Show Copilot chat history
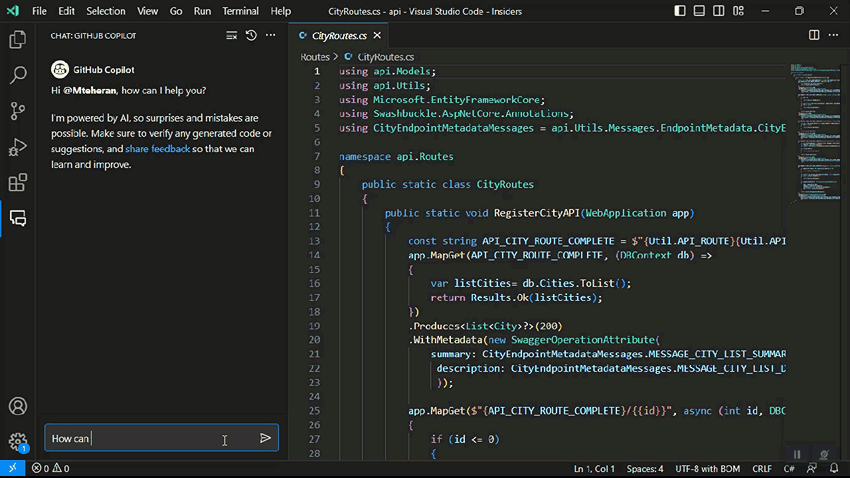 point(251,35)
